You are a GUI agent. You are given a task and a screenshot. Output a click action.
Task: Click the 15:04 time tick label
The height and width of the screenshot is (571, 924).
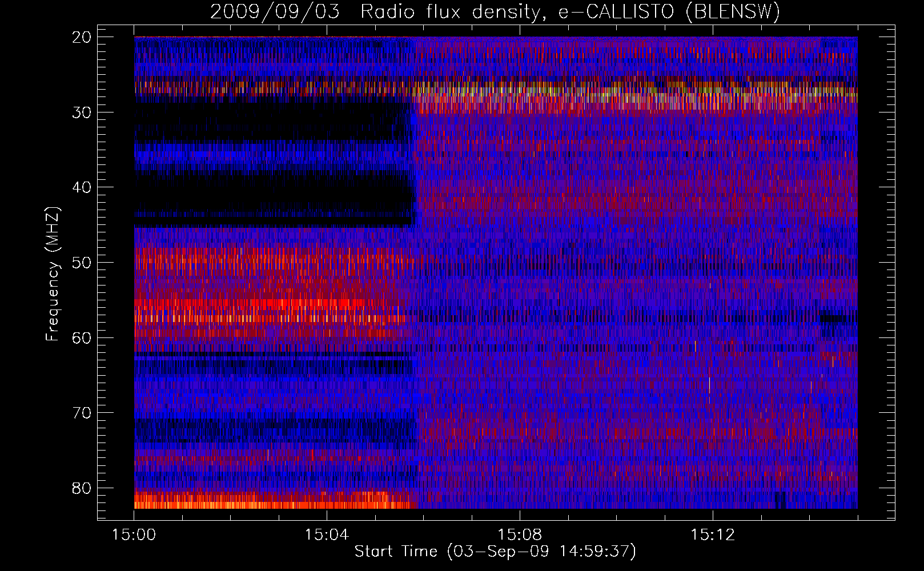click(327, 535)
